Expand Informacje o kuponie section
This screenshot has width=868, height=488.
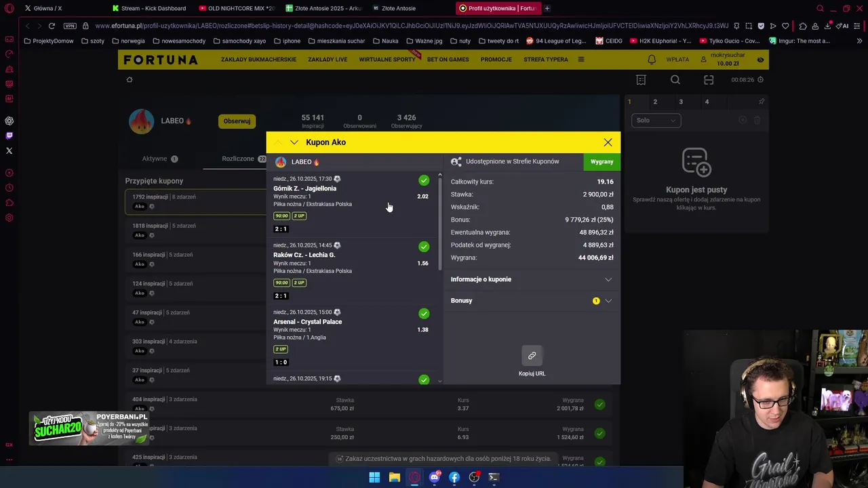tap(532, 279)
